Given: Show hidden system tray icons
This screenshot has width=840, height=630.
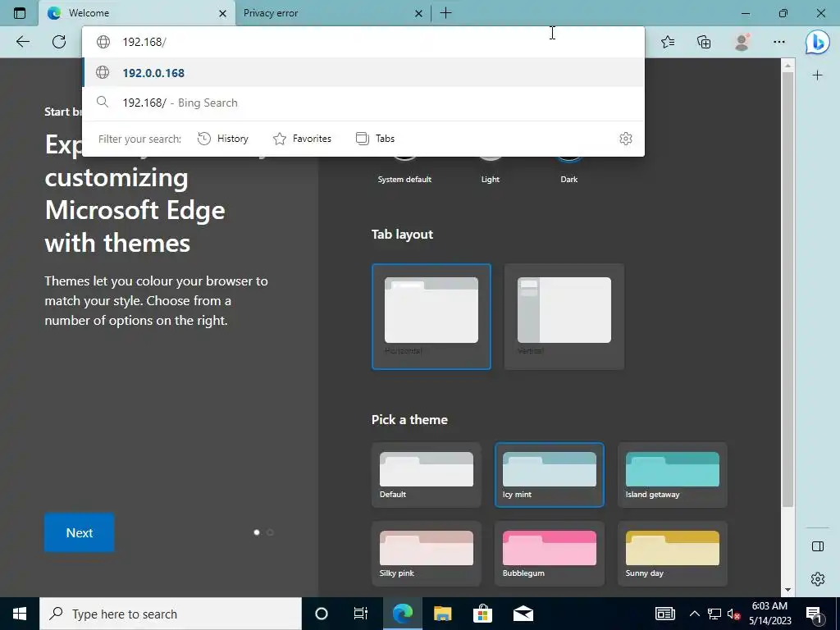Looking at the screenshot, I should 694,614.
